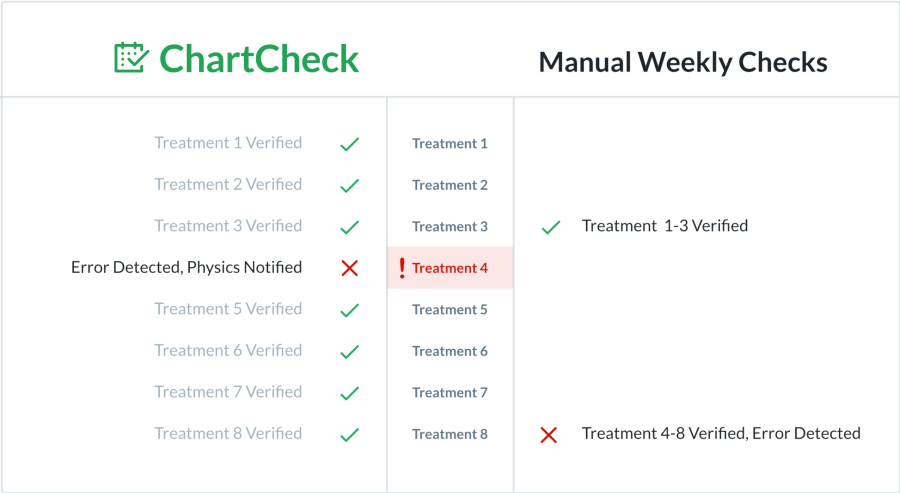Viewport: 900px width, 493px height.
Task: Click green checkmark beside Treatment 2 Verified
Action: (x=350, y=185)
